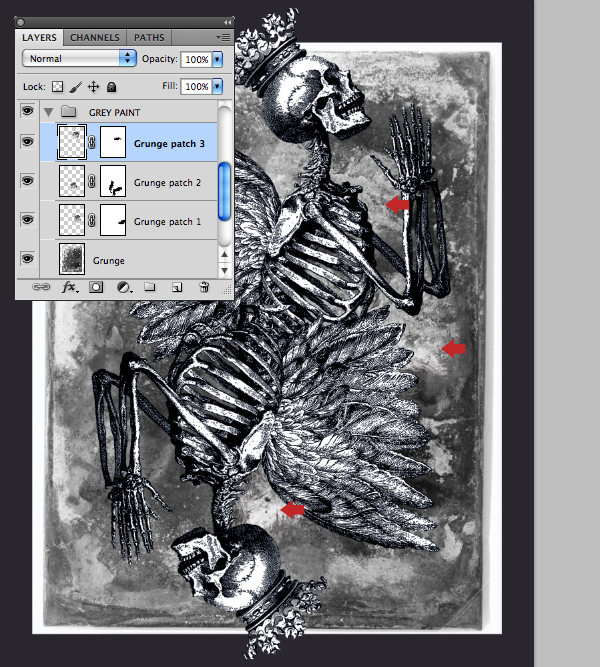
Task: Toggle mask link on Grunge patch 1
Action: click(x=92, y=220)
